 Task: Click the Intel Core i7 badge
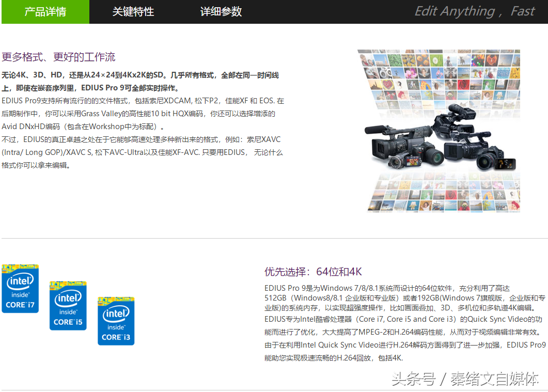tap(20, 289)
